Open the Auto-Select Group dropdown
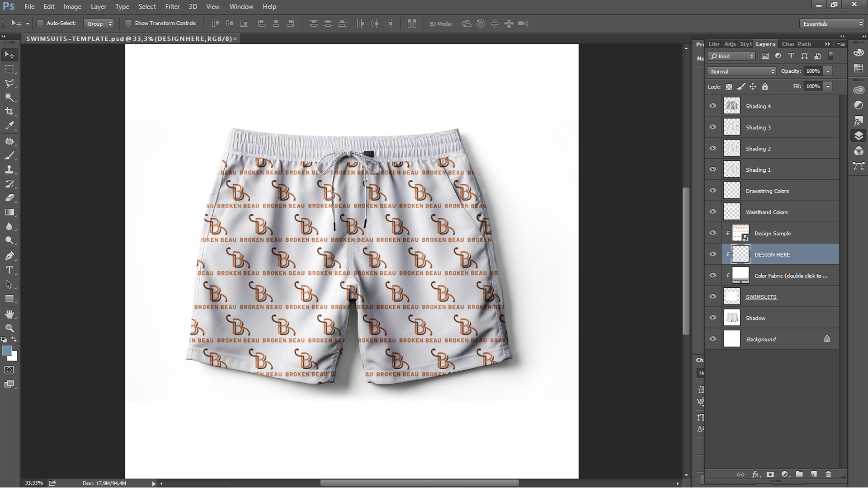This screenshot has width=868, height=488. tap(99, 23)
